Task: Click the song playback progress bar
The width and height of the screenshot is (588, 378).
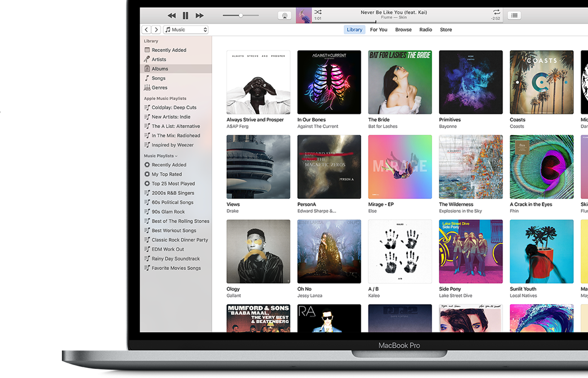Action: coord(407,22)
